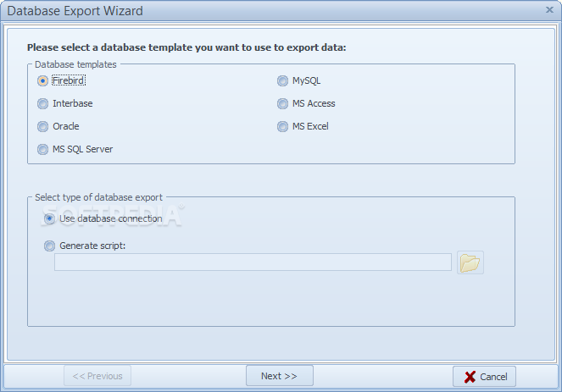Click the Select type of database export label
The width and height of the screenshot is (562, 392).
[x=98, y=197]
